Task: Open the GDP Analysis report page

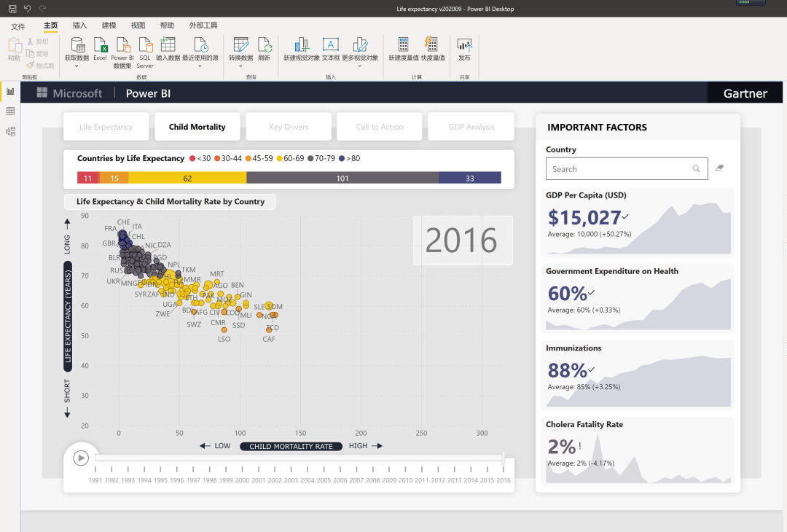Action: (x=471, y=127)
